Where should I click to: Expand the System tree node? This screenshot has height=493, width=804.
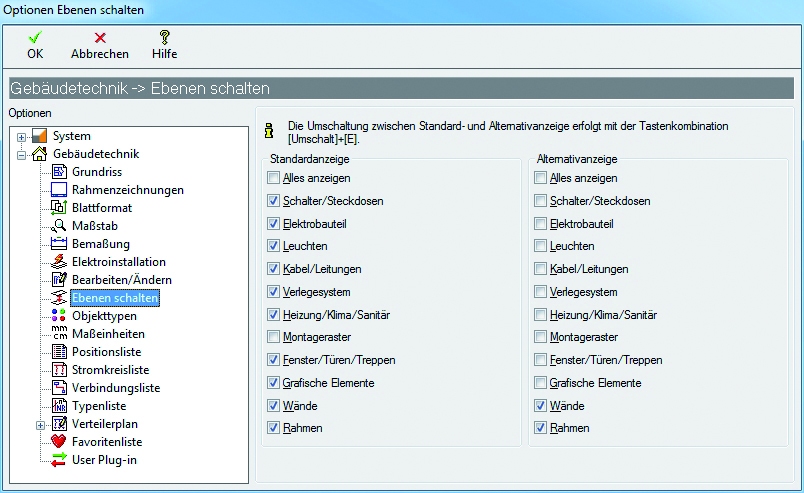22,137
